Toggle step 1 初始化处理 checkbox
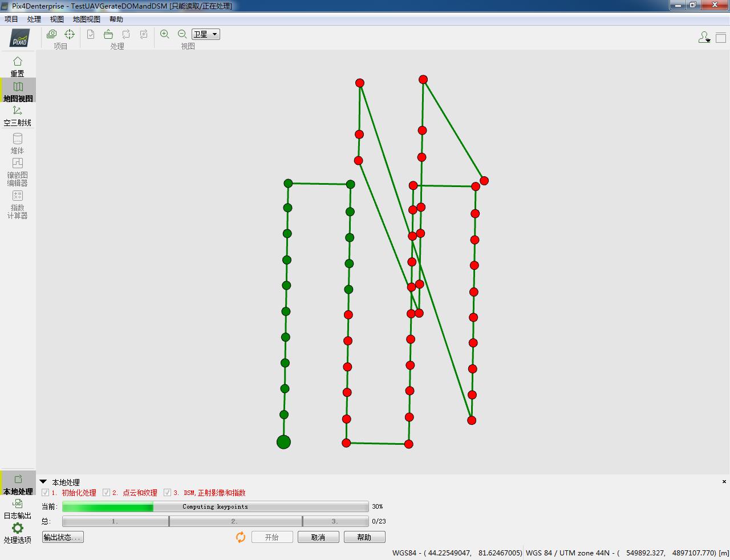The height and width of the screenshot is (560, 730). [46, 493]
